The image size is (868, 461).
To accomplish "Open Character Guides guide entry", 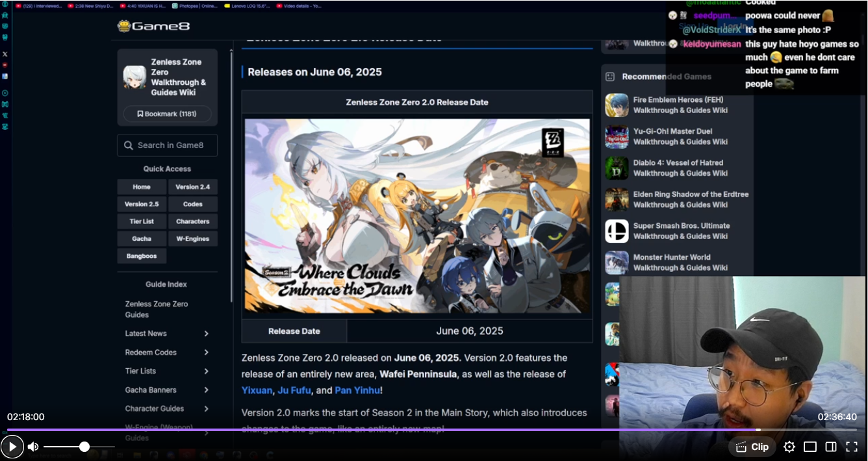I will pyautogui.click(x=155, y=409).
